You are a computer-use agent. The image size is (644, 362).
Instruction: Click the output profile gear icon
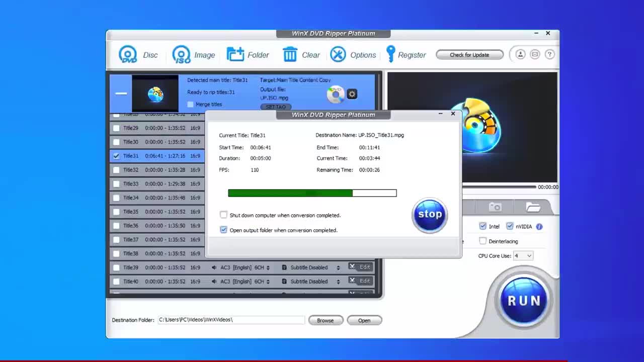[352, 94]
